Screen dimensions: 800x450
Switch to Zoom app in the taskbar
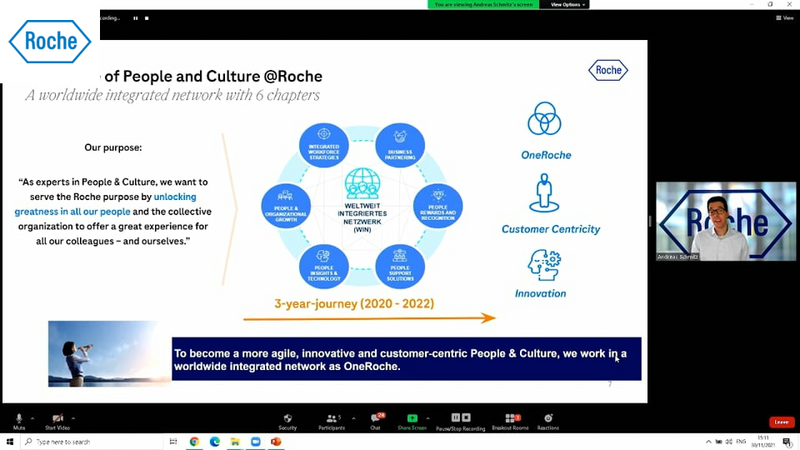pyautogui.click(x=256, y=442)
